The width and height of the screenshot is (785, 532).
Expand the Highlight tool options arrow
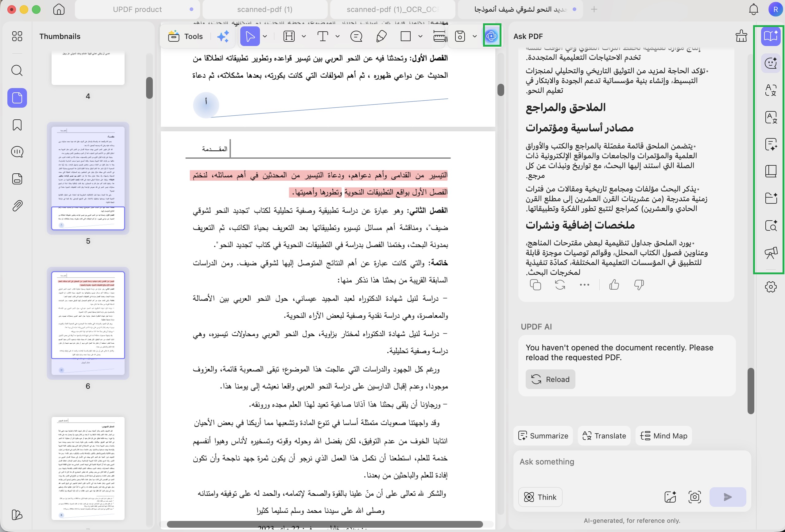tap(304, 36)
